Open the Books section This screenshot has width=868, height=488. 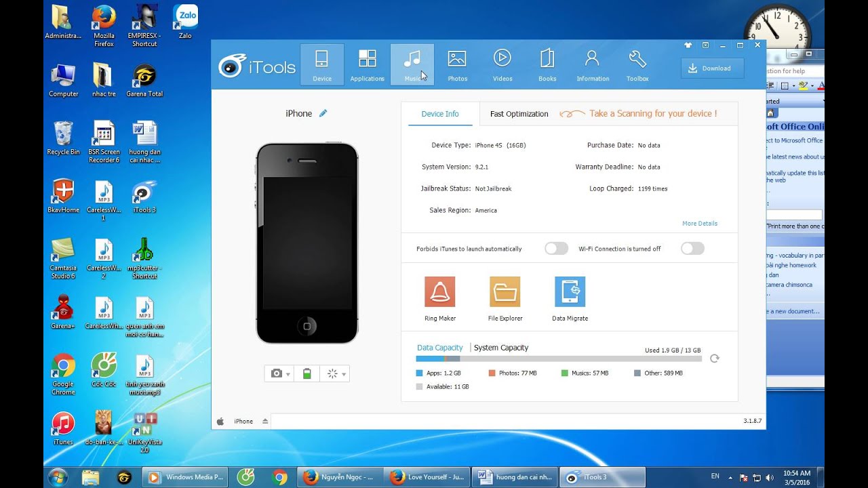coord(547,65)
